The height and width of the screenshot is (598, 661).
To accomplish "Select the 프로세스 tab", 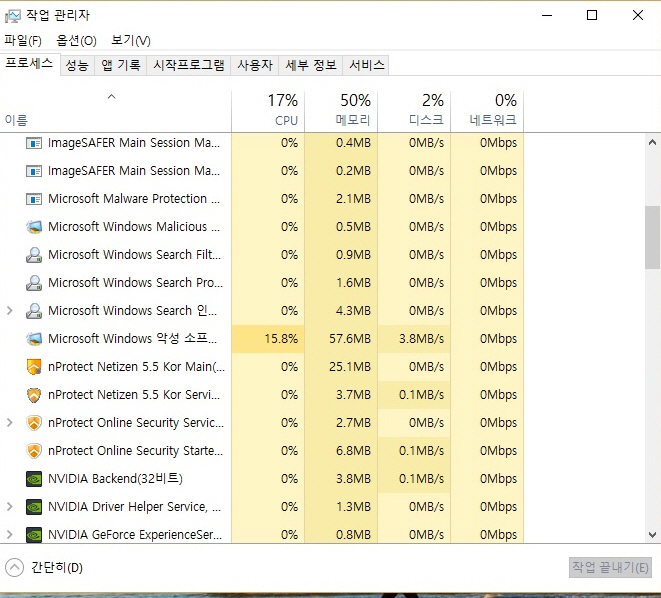I will pyautogui.click(x=29, y=64).
